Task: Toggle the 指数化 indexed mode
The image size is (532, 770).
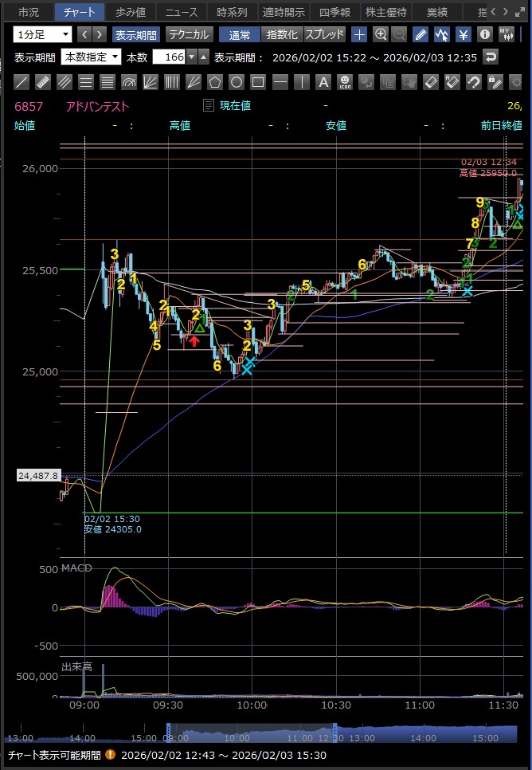Action: (282, 34)
